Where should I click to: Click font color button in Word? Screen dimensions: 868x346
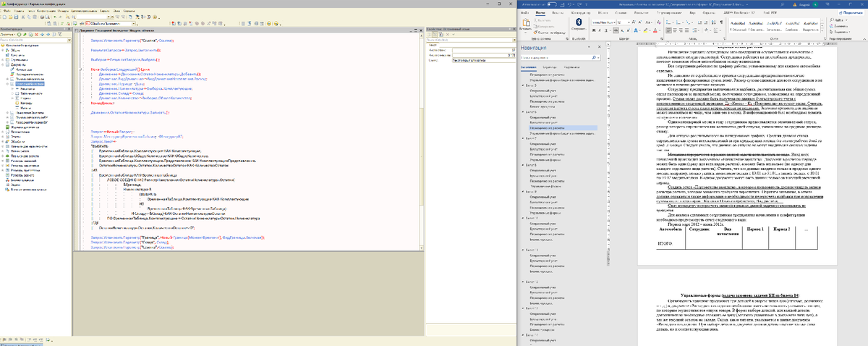coord(655,30)
